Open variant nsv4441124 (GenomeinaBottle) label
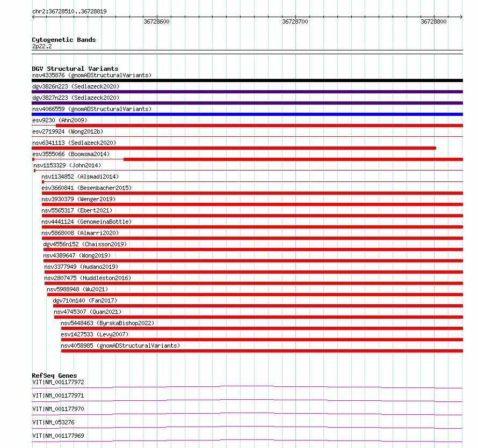Viewport: 478px width, 448px height. (x=86, y=222)
